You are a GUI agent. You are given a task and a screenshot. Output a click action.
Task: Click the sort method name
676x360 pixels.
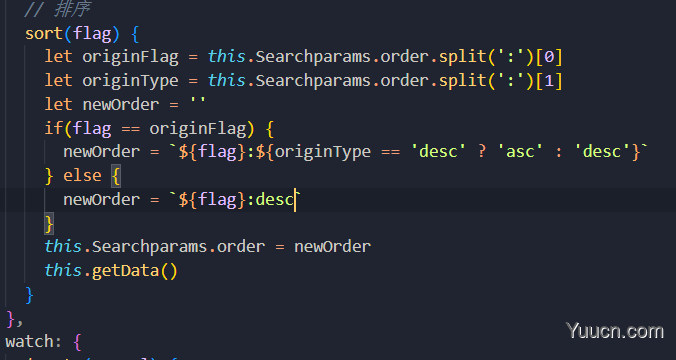[x=44, y=33]
